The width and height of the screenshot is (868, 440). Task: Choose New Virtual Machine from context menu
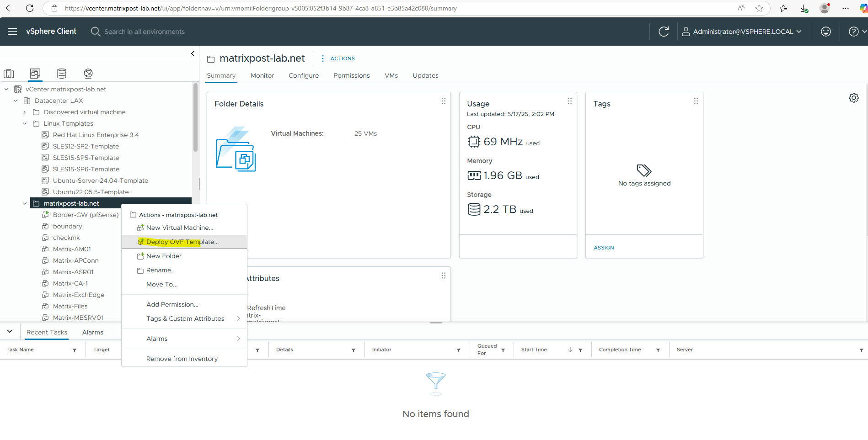(184, 228)
